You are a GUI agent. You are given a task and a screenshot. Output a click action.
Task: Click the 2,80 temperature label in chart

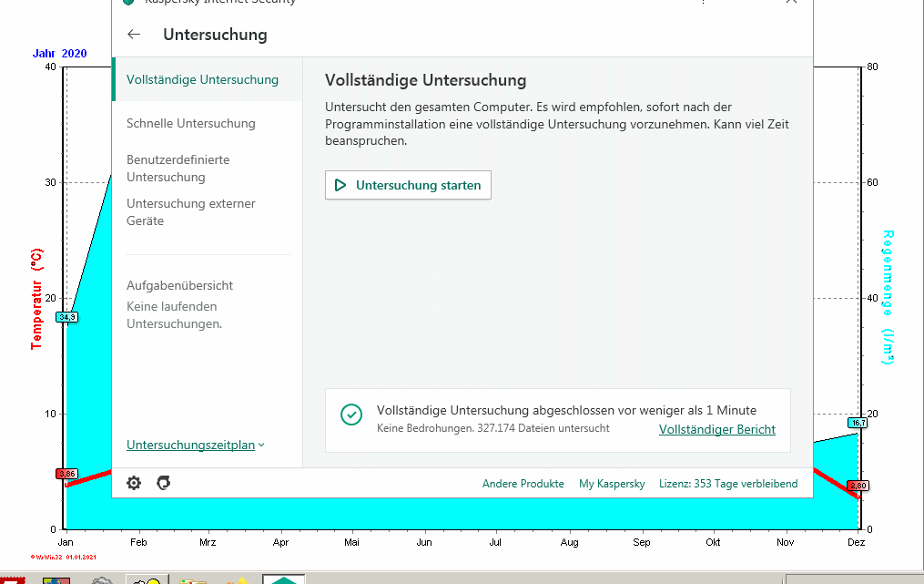858,486
